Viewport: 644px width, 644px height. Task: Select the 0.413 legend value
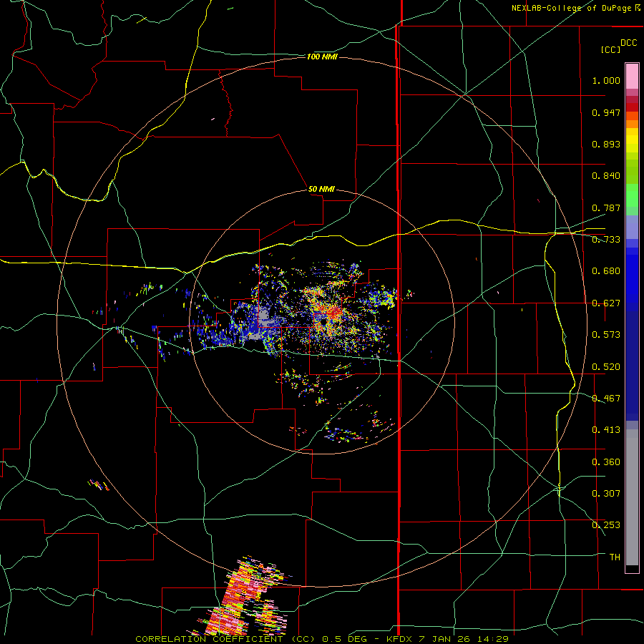[606, 430]
